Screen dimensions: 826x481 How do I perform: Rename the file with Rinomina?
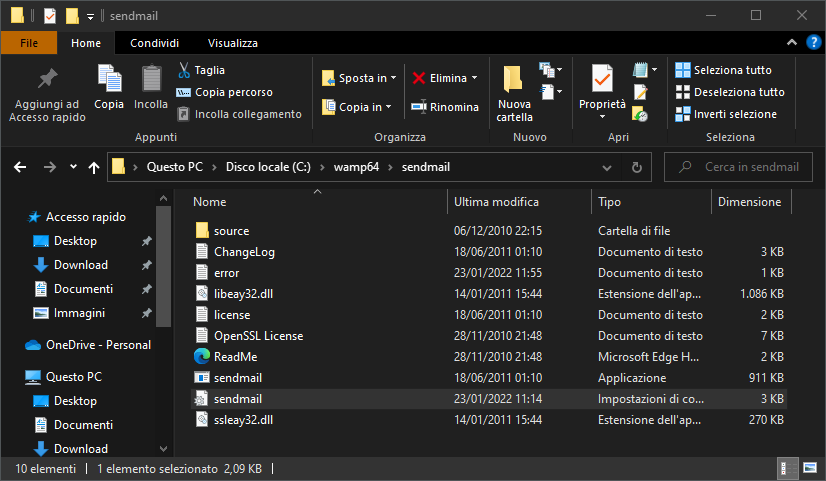click(445, 107)
